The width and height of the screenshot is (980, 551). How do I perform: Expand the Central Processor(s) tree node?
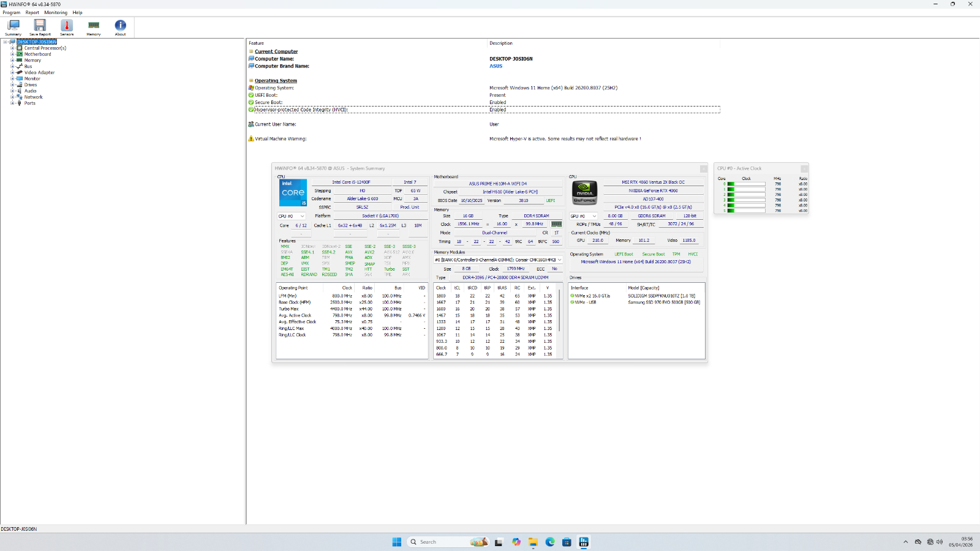tap(12, 48)
